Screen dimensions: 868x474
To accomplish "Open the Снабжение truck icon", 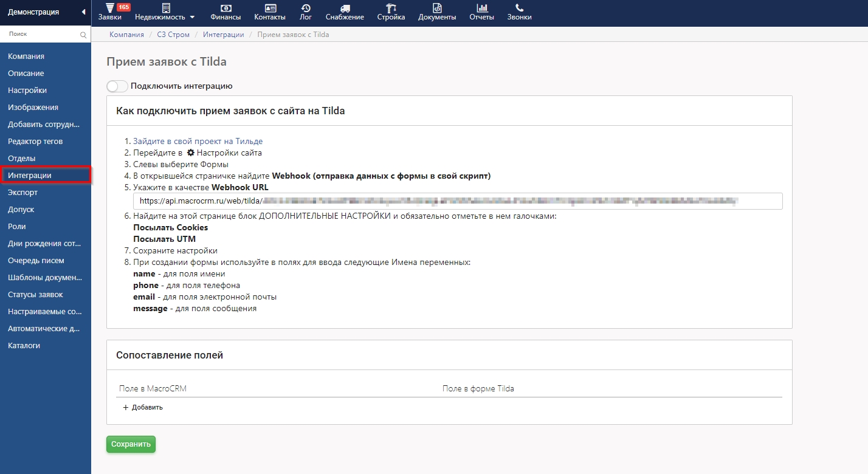I will (345, 8).
